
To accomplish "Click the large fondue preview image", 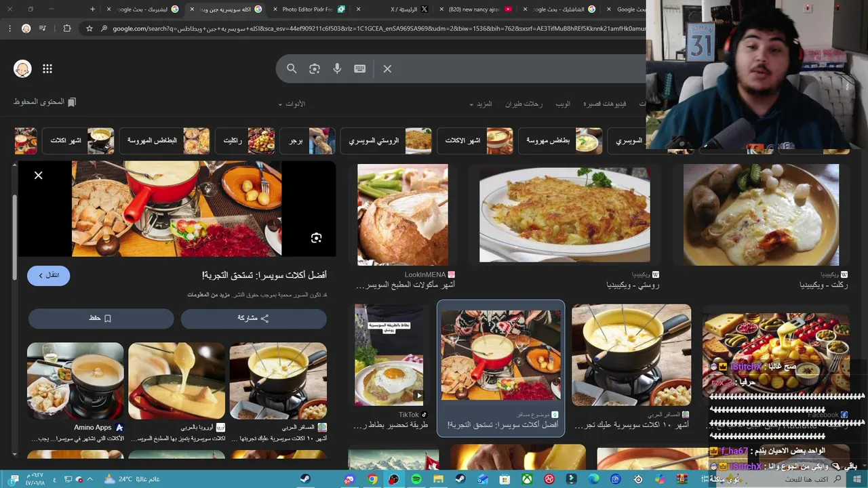I will (x=176, y=209).
